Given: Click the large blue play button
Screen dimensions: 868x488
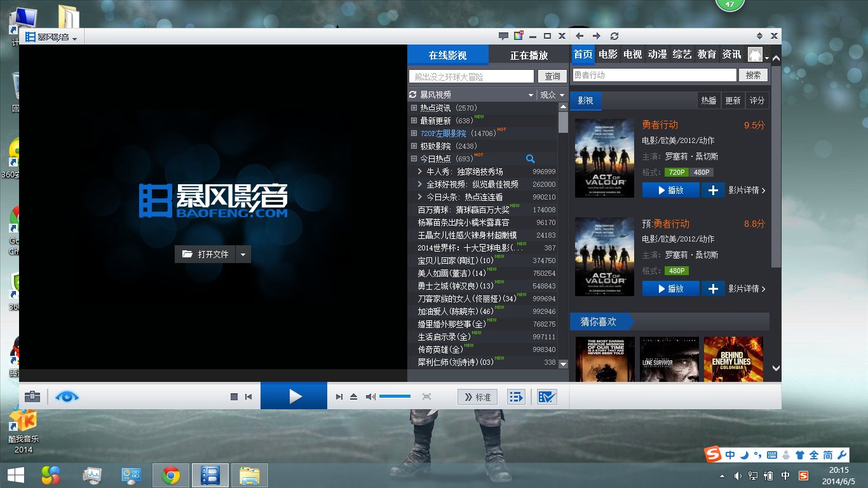Looking at the screenshot, I should 294,396.
